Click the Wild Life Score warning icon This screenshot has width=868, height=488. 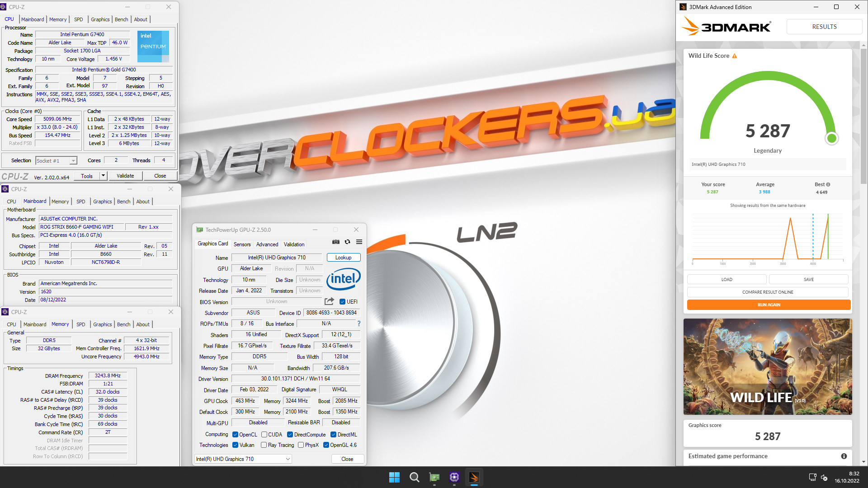[735, 56]
